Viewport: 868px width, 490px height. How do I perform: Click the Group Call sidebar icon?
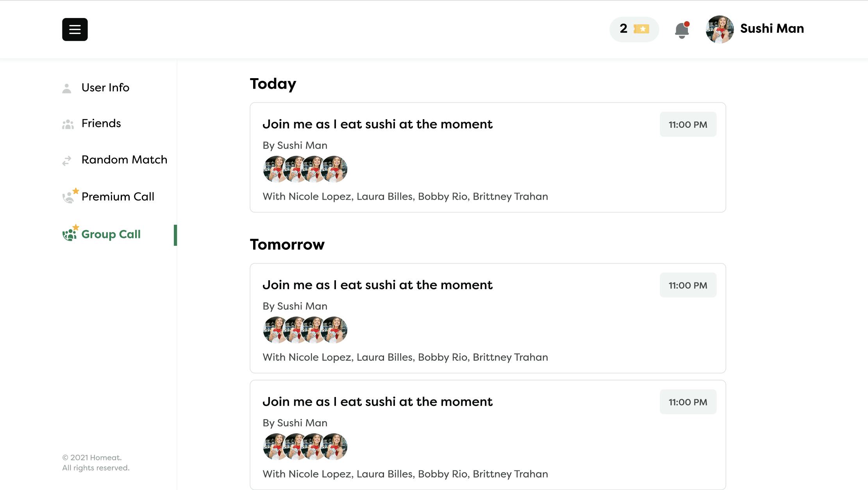point(70,234)
